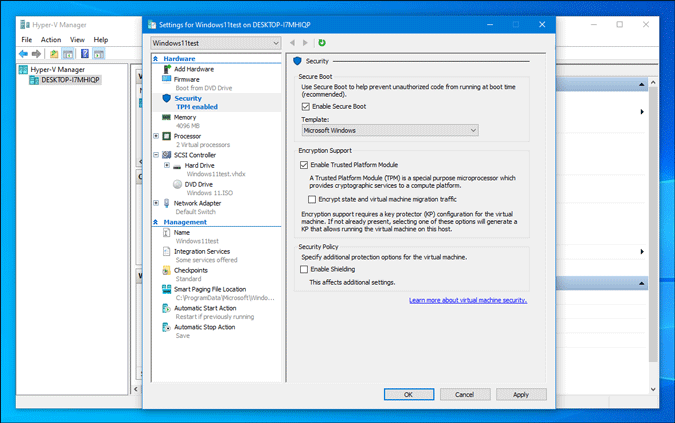Collapse the lower Actions pane section arrow

point(641,283)
